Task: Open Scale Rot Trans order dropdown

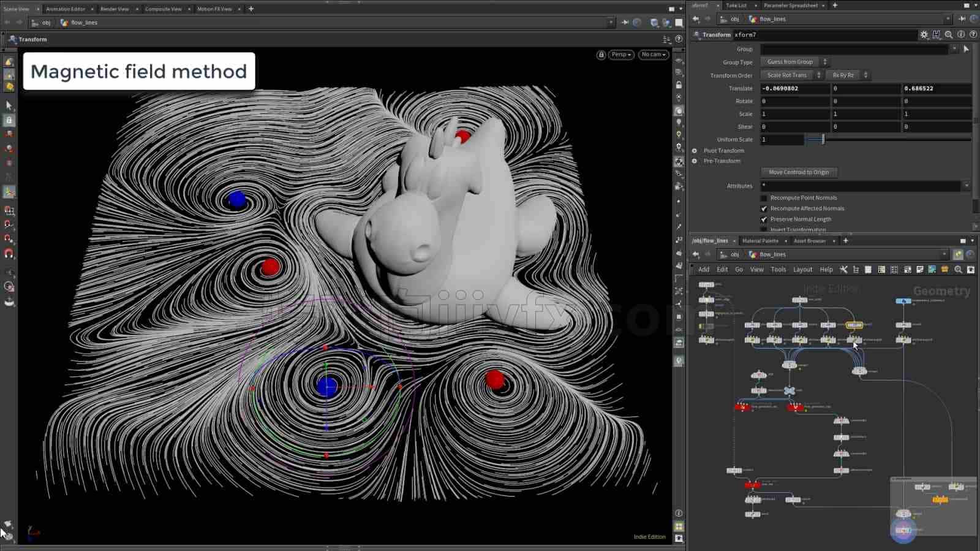Action: point(791,75)
